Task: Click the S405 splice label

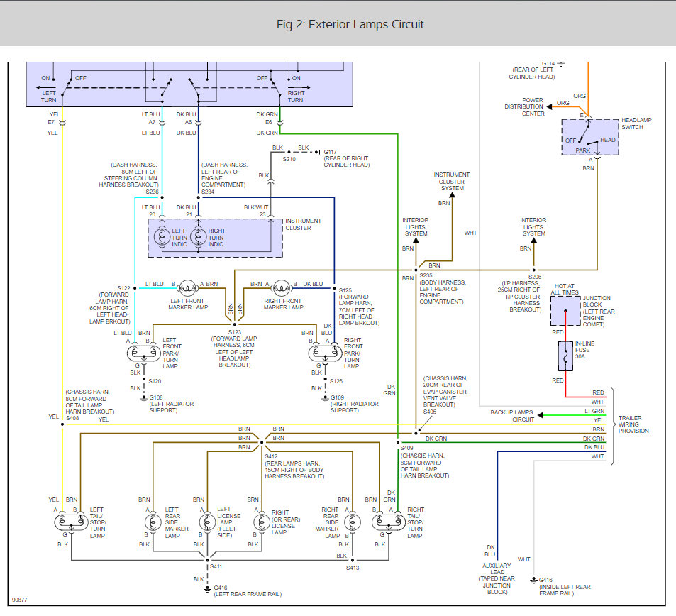Action: [x=429, y=412]
